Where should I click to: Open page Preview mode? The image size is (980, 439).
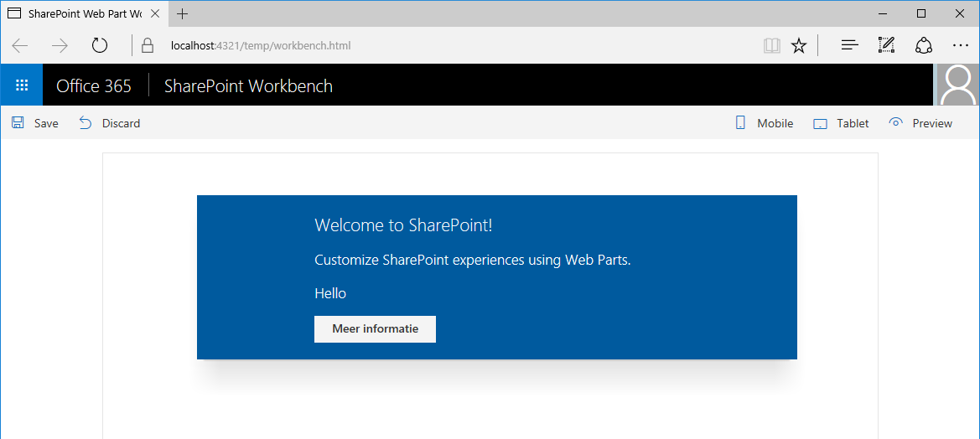coord(920,123)
